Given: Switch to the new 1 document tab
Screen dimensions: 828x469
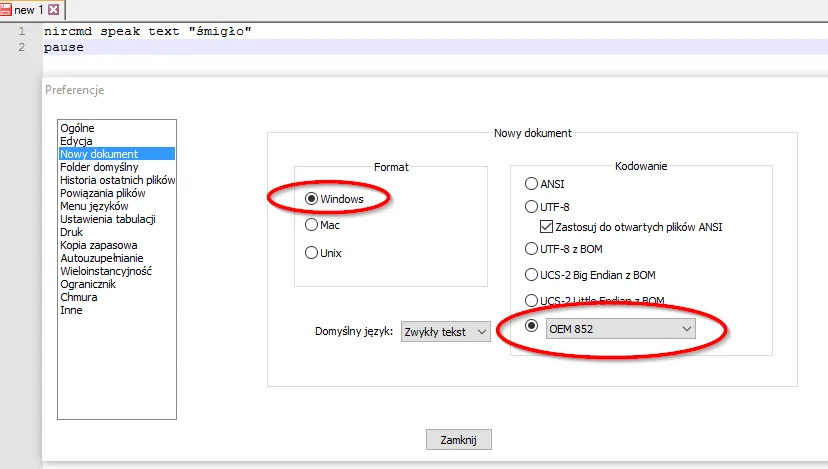Looking at the screenshot, I should 29,9.
